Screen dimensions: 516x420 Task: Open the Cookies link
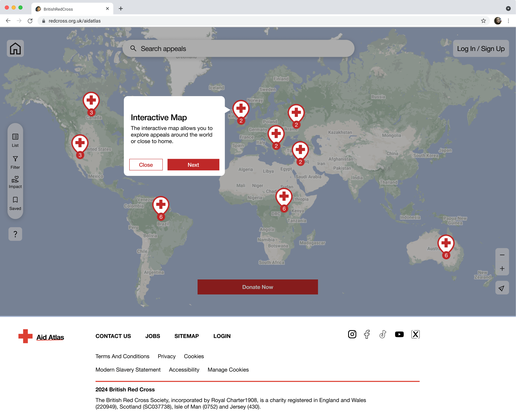pyautogui.click(x=194, y=356)
